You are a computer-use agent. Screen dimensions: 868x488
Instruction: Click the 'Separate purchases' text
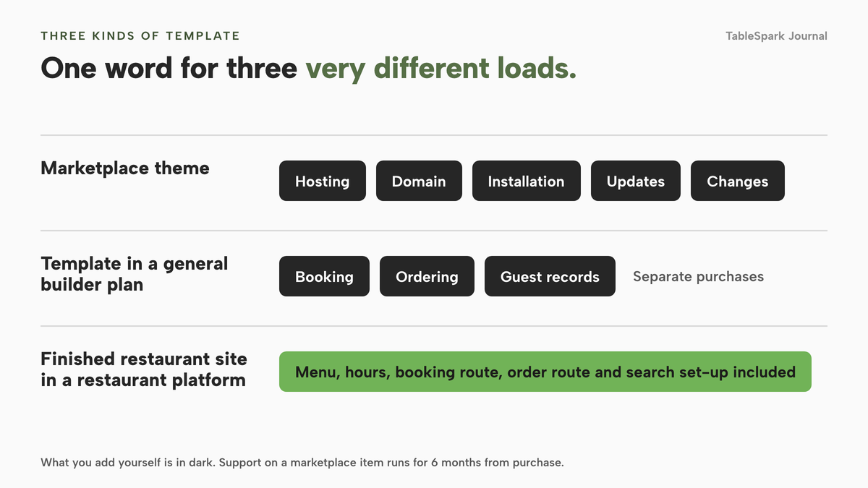(x=698, y=276)
